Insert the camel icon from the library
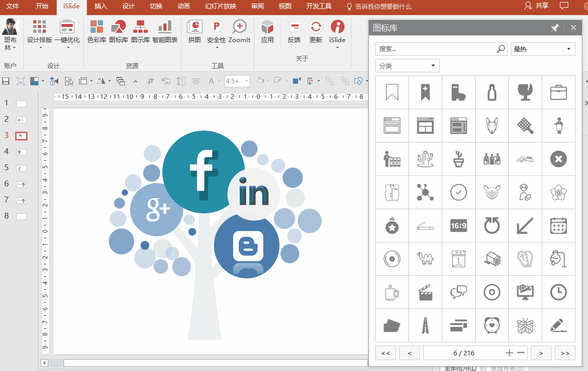This screenshot has width=588, height=371. 425,259
